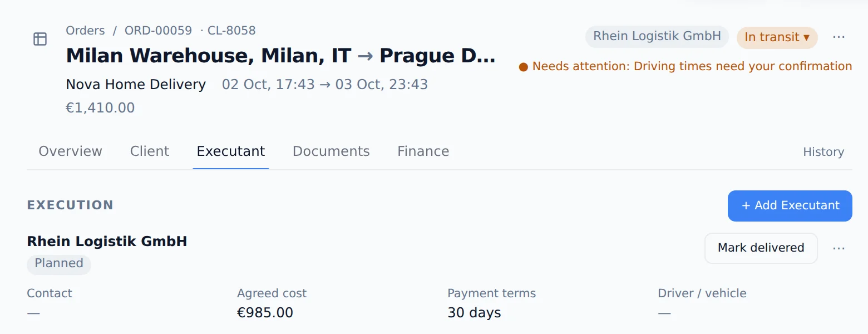The height and width of the screenshot is (334, 868).
Task: Open Rhein Logistik executant row options menu
Action: 839,248
